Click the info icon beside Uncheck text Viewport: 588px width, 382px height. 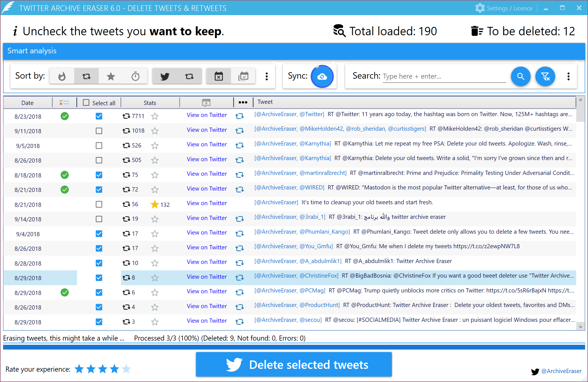point(15,31)
